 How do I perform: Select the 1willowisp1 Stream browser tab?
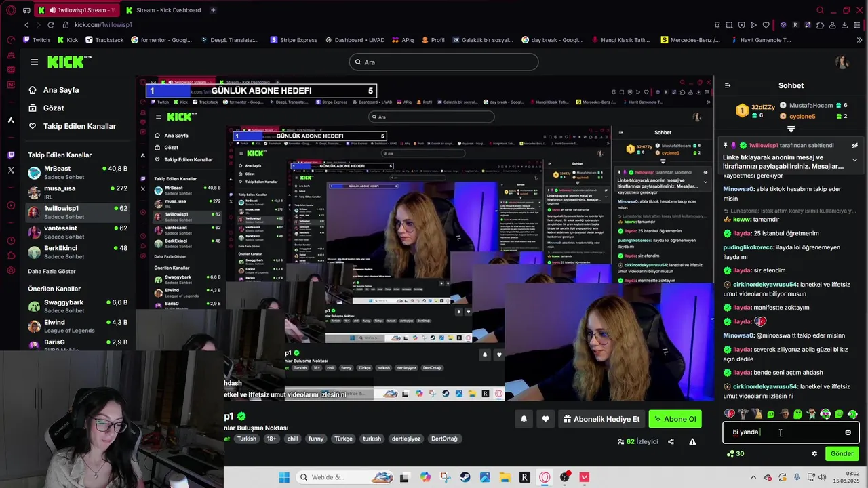click(76, 10)
